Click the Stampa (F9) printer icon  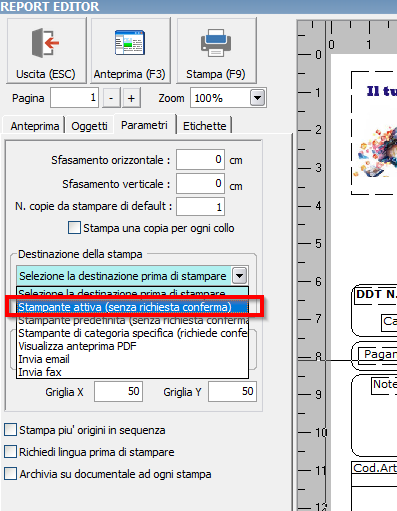(x=216, y=43)
